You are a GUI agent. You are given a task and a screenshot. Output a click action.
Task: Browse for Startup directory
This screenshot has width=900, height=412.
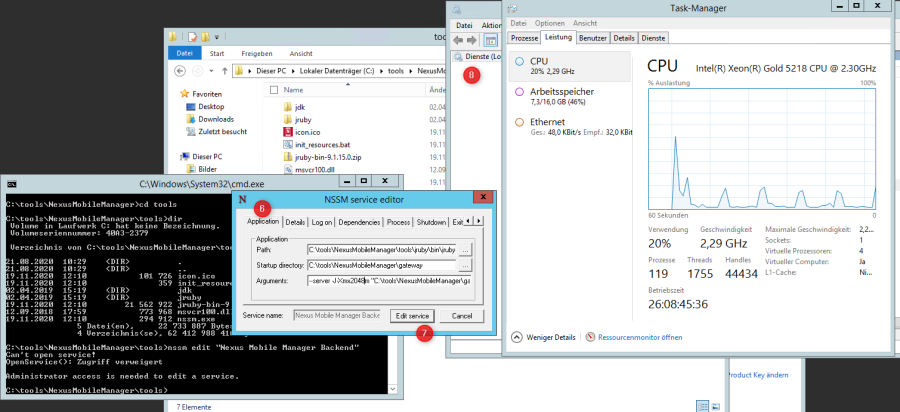pyautogui.click(x=465, y=265)
